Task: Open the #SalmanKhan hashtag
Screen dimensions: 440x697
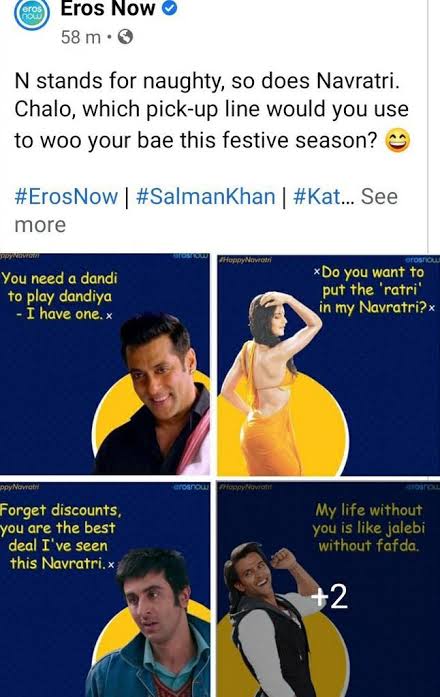Action: coord(205,196)
